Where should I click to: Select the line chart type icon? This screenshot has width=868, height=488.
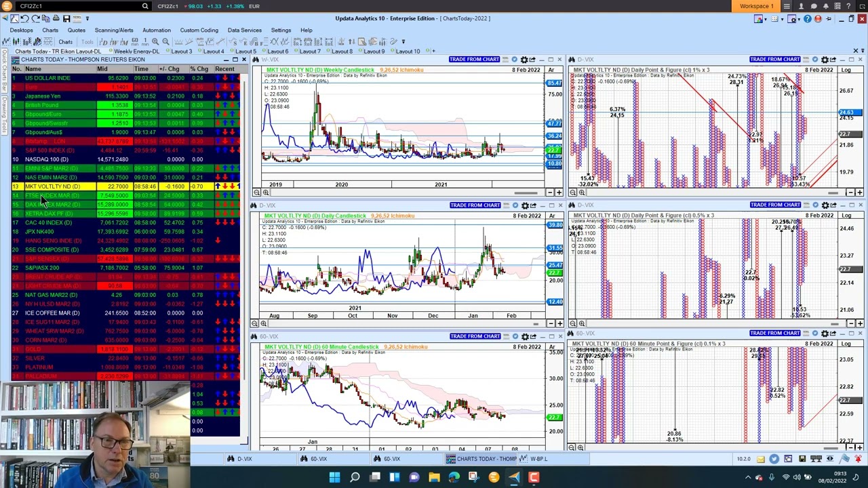point(6,41)
